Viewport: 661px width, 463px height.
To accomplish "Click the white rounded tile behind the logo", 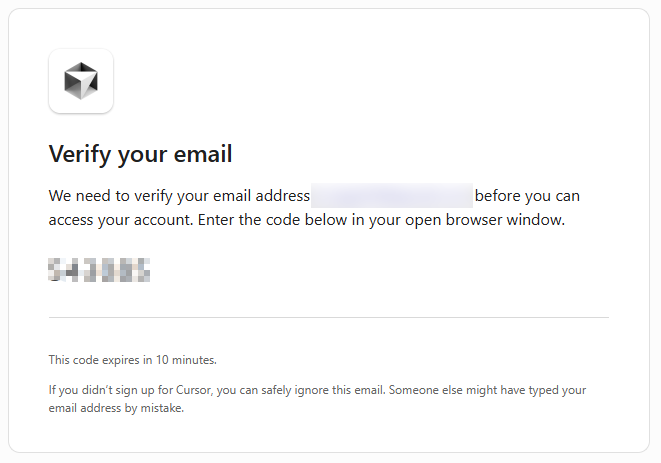I will pos(81,81).
